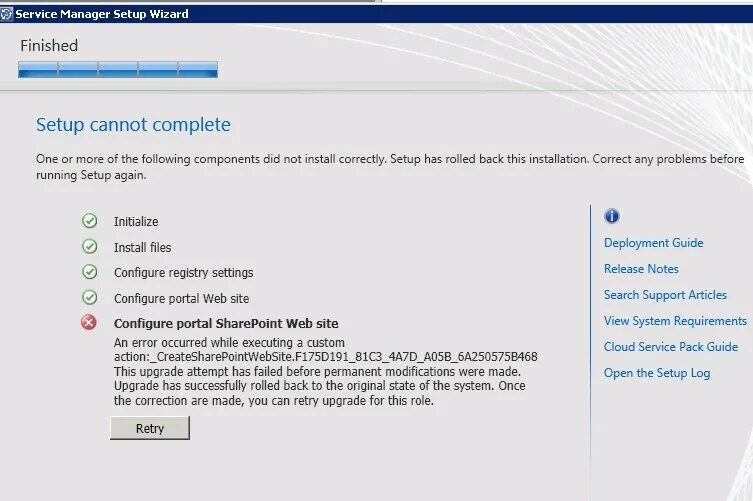Click green checkmark beside Install files
The image size is (753, 501).
pos(89,246)
